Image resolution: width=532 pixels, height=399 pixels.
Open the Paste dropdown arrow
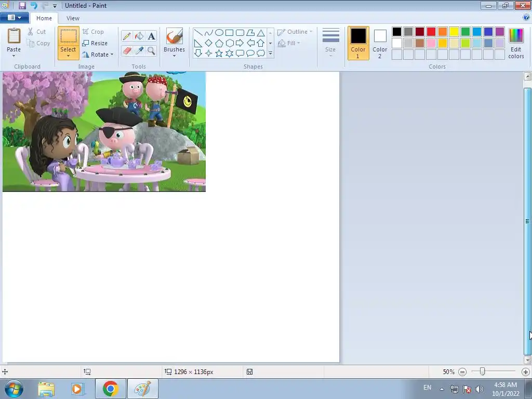(x=14, y=56)
